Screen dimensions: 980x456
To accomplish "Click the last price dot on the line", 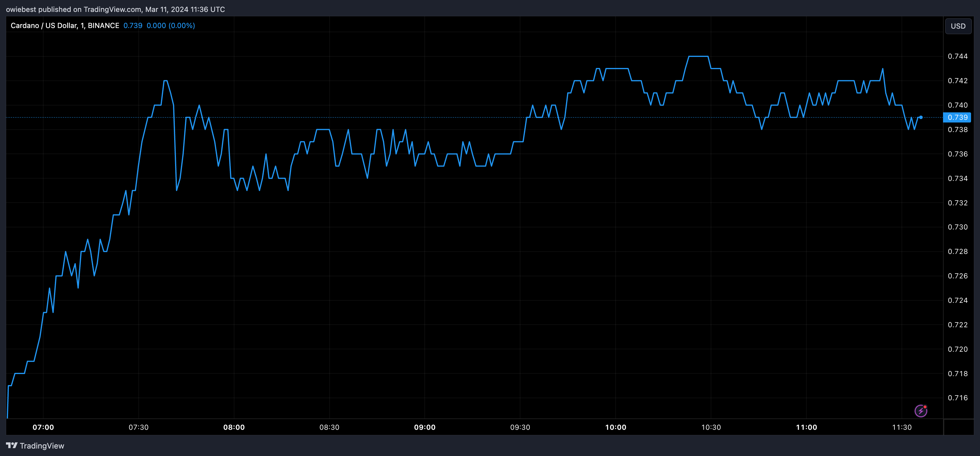I will [921, 117].
